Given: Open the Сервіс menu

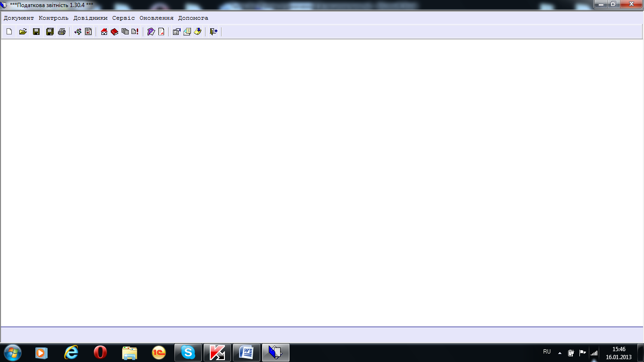Looking at the screenshot, I should click(x=124, y=18).
